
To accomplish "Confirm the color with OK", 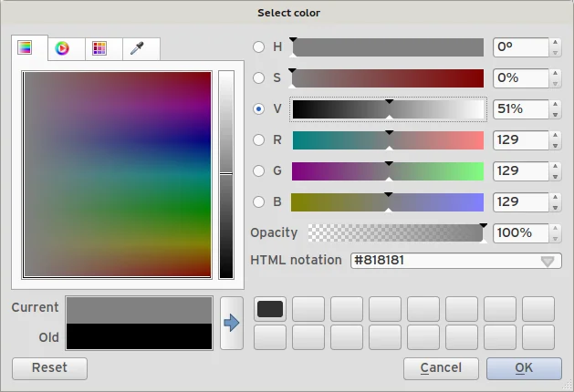I will click(x=524, y=368).
